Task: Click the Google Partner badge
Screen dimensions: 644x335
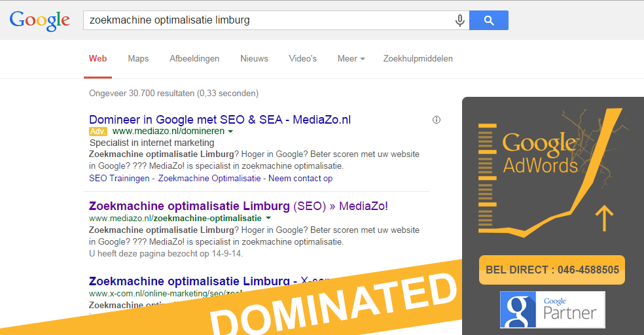Action: click(x=552, y=309)
